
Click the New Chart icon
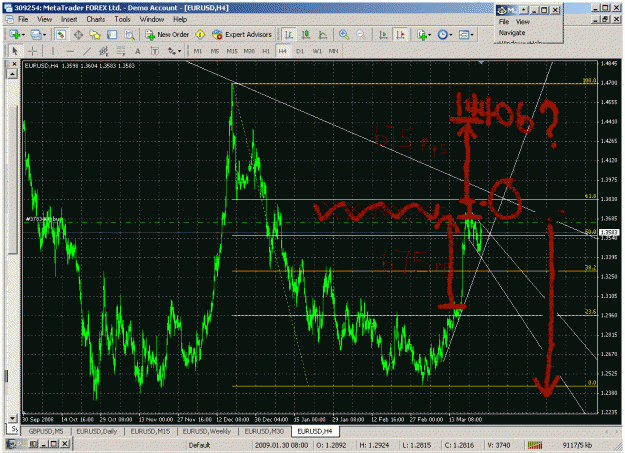tap(14, 35)
